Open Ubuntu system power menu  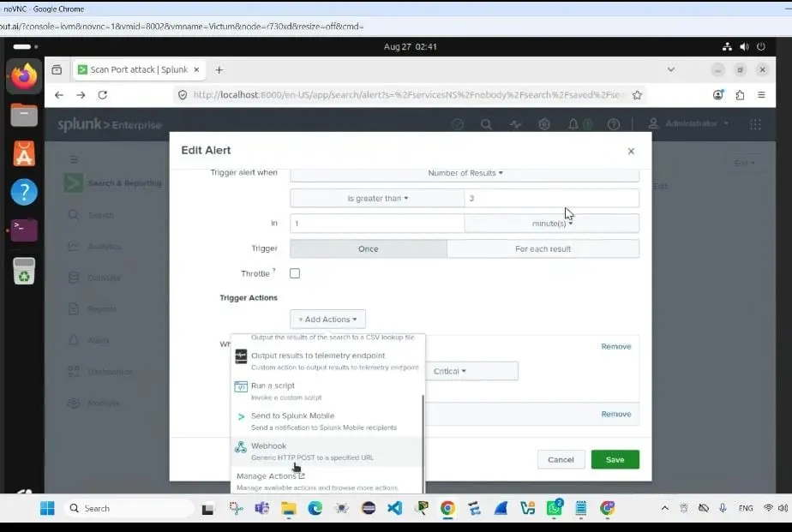click(x=760, y=46)
